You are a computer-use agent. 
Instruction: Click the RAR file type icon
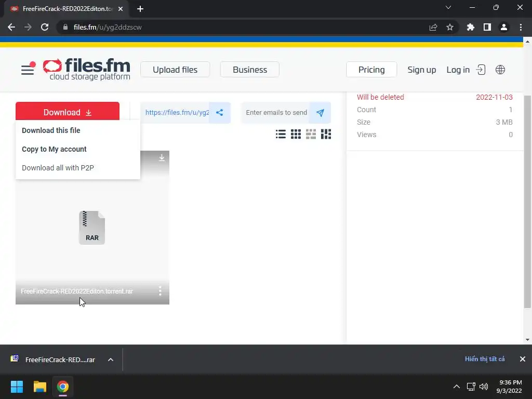pyautogui.click(x=92, y=228)
